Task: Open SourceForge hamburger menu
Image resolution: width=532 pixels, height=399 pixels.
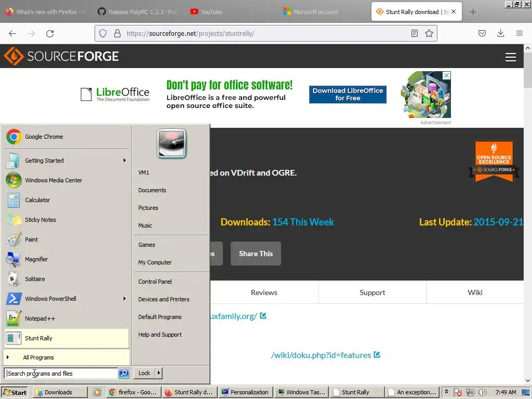Action: [x=511, y=57]
